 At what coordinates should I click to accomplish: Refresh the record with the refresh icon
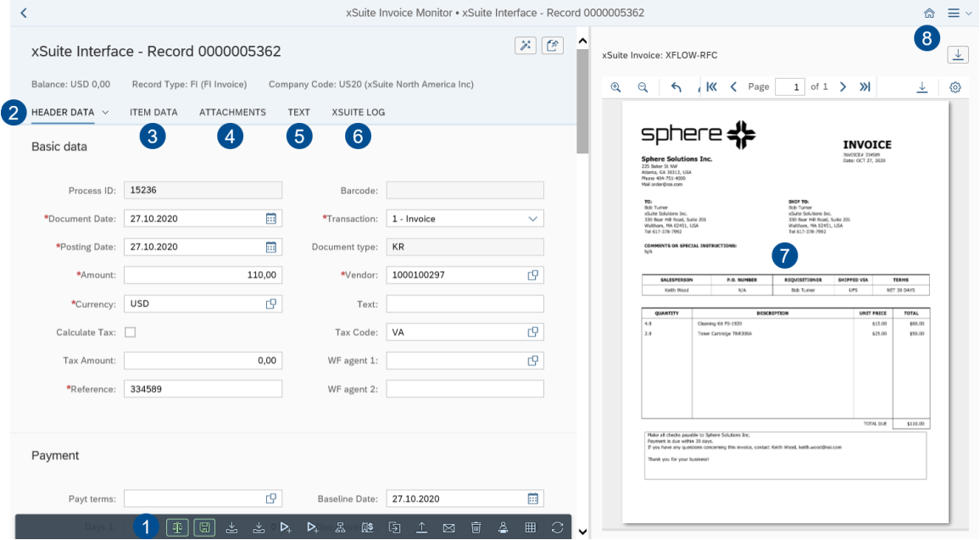click(557, 527)
